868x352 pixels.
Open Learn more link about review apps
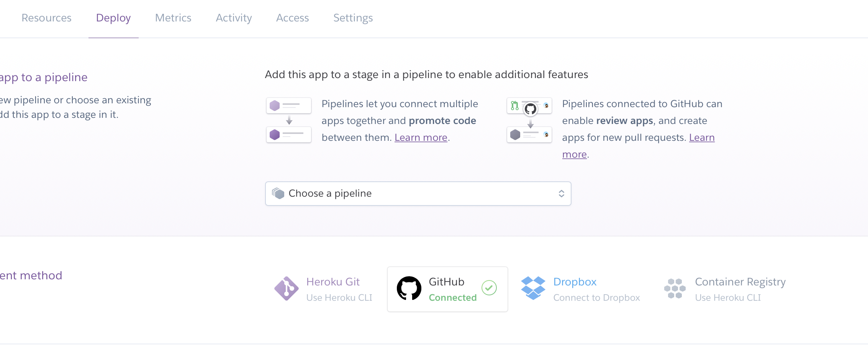702,137
